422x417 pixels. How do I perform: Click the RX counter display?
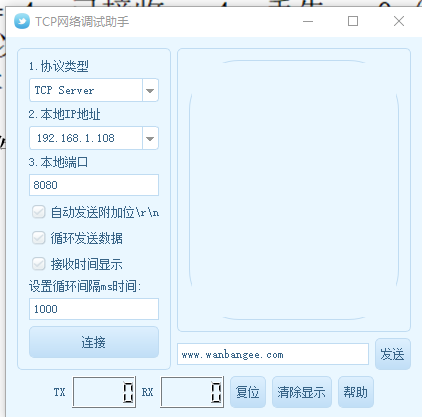click(192, 392)
